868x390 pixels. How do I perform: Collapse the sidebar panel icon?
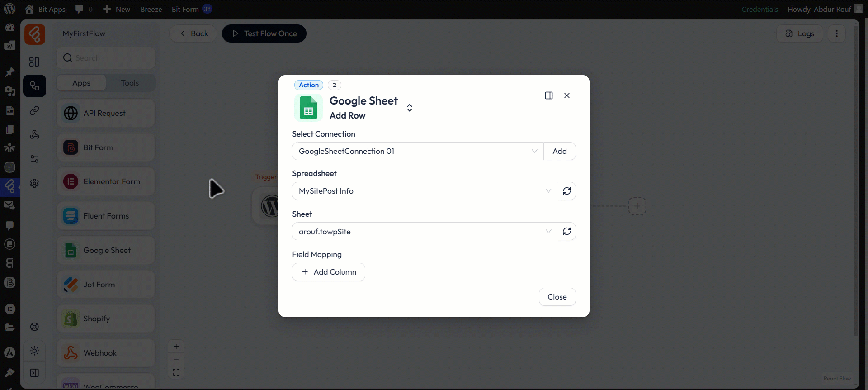[x=34, y=373]
